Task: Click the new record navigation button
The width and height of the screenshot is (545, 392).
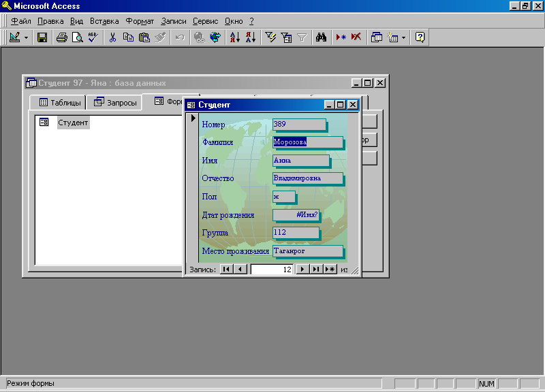Action: (x=330, y=269)
